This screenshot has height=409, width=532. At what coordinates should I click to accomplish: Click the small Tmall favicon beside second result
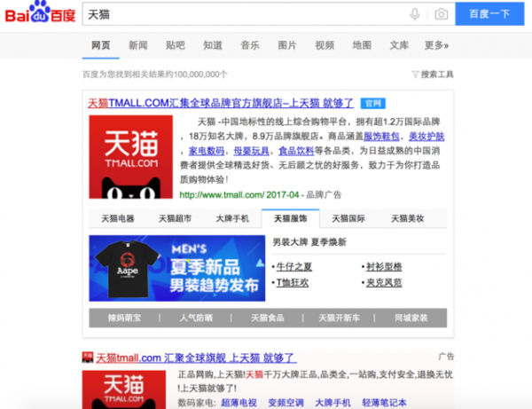tap(88, 358)
